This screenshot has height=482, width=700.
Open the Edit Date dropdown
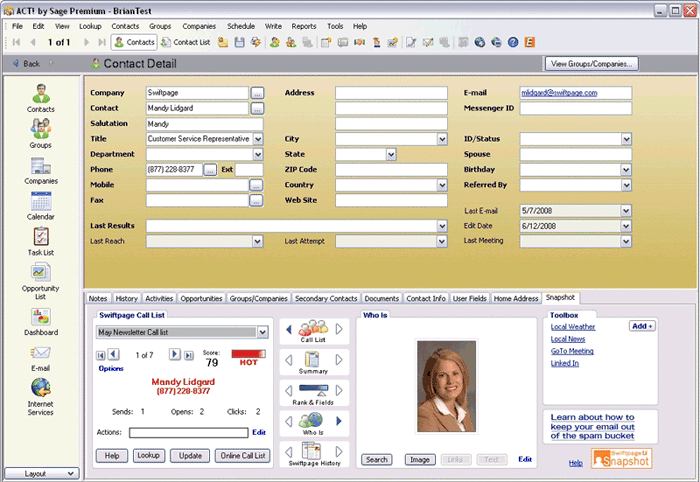pyautogui.click(x=626, y=226)
